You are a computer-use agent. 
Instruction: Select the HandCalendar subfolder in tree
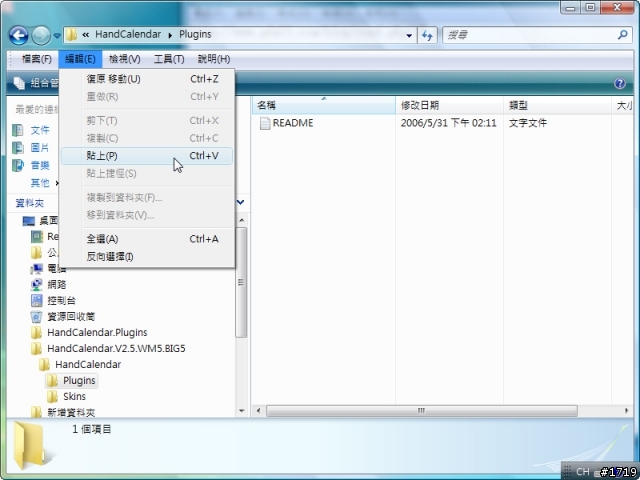click(x=88, y=364)
